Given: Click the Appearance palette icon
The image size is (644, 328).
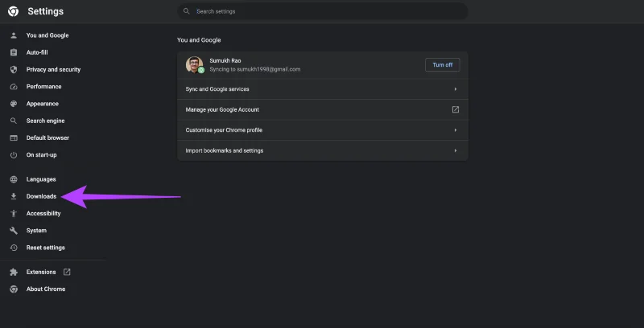Looking at the screenshot, I should point(14,104).
